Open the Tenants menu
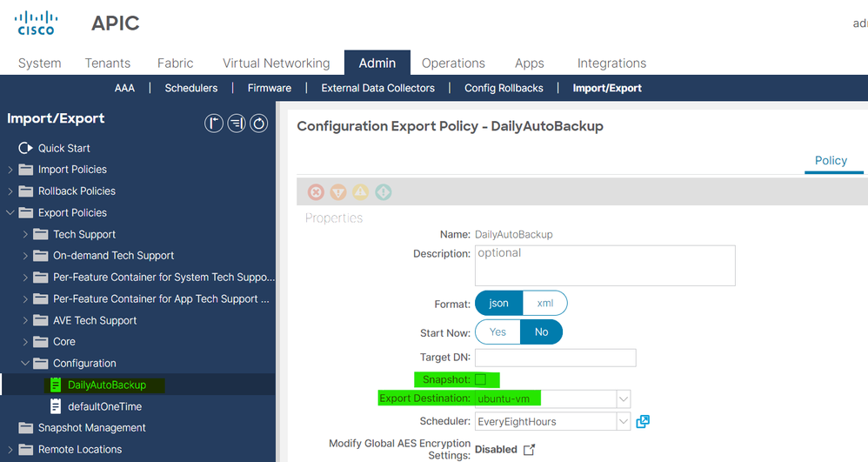This screenshot has height=462, width=868. coord(107,64)
